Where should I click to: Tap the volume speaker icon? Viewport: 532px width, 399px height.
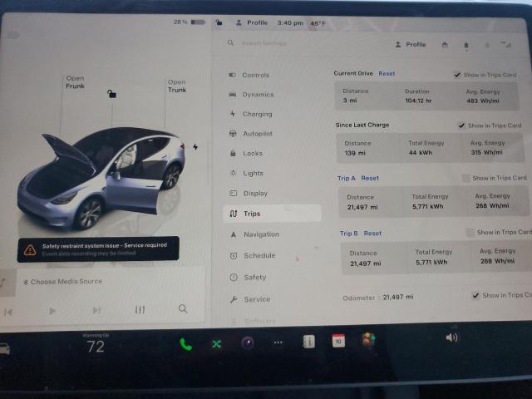pos(452,337)
